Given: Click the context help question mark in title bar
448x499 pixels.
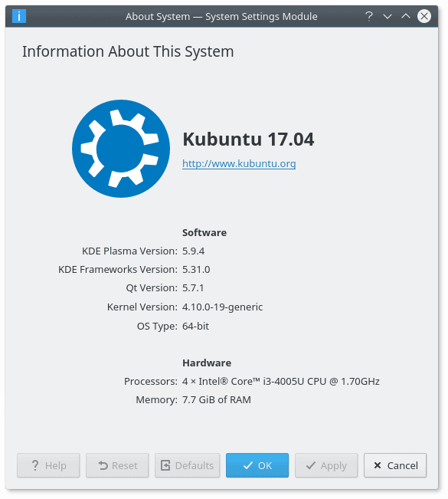Looking at the screenshot, I should click(x=369, y=16).
